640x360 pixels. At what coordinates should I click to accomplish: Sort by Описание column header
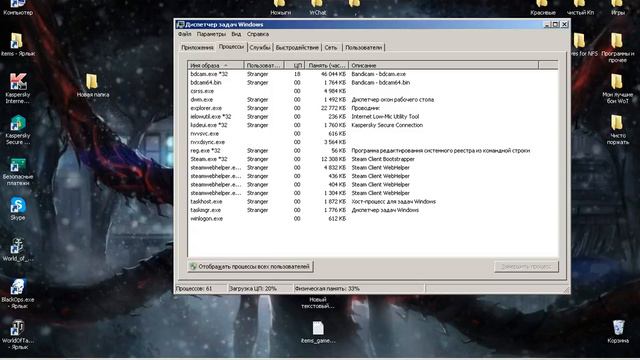click(x=444, y=65)
